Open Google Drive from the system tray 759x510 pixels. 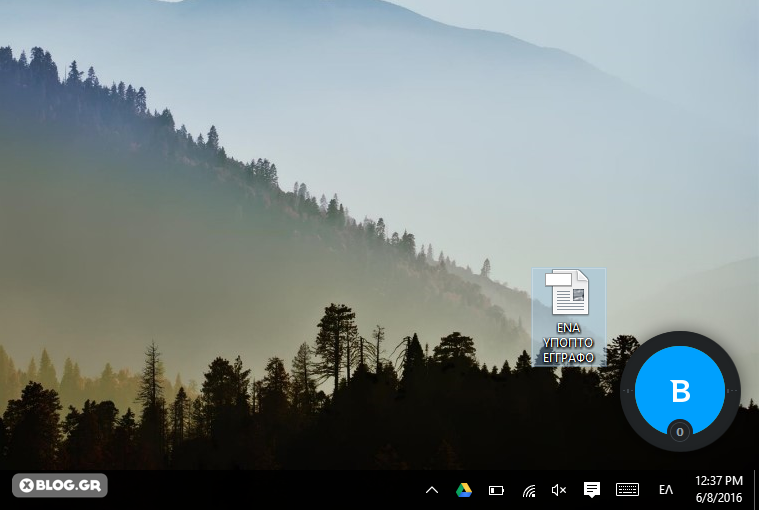click(464, 490)
